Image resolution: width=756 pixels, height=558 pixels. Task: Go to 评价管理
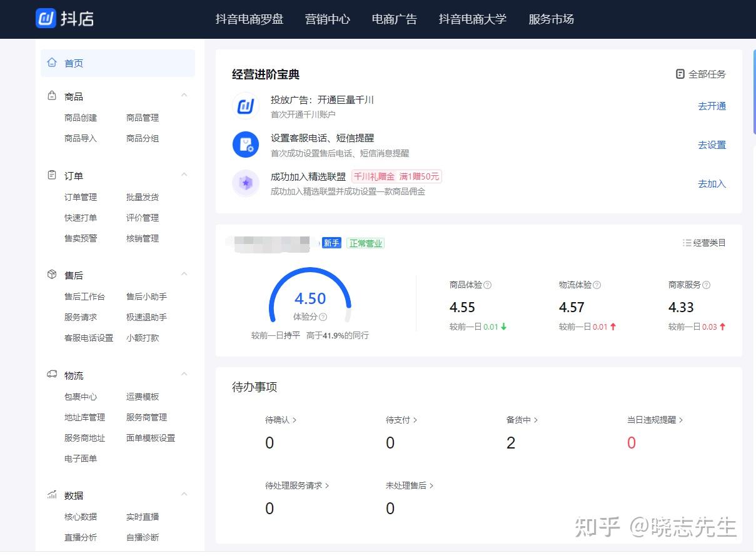[143, 218]
